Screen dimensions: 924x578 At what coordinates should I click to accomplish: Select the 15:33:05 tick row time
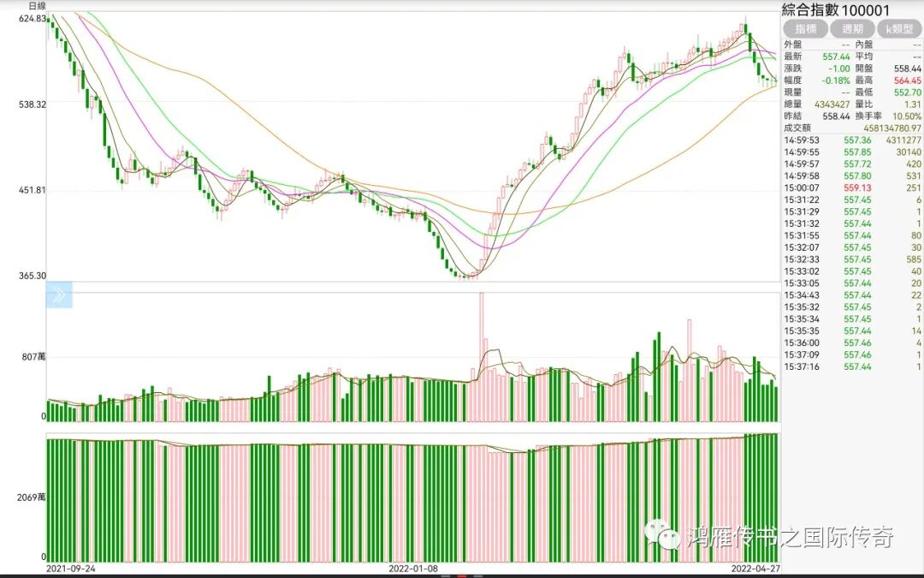pos(802,283)
